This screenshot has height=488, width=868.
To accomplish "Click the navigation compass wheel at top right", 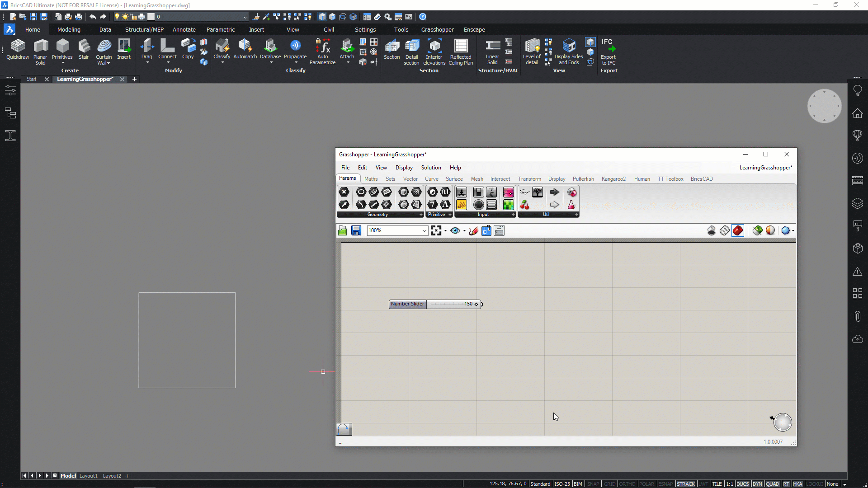I will (x=824, y=106).
